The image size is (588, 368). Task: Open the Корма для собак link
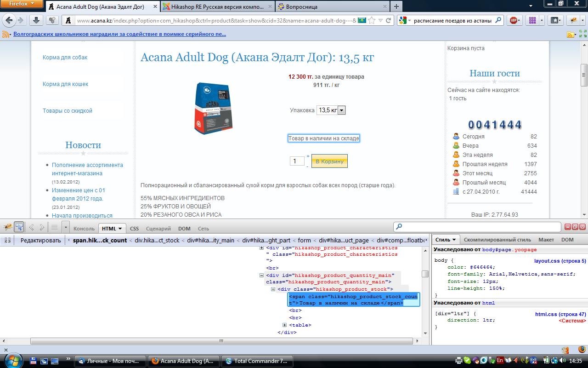[x=65, y=57]
